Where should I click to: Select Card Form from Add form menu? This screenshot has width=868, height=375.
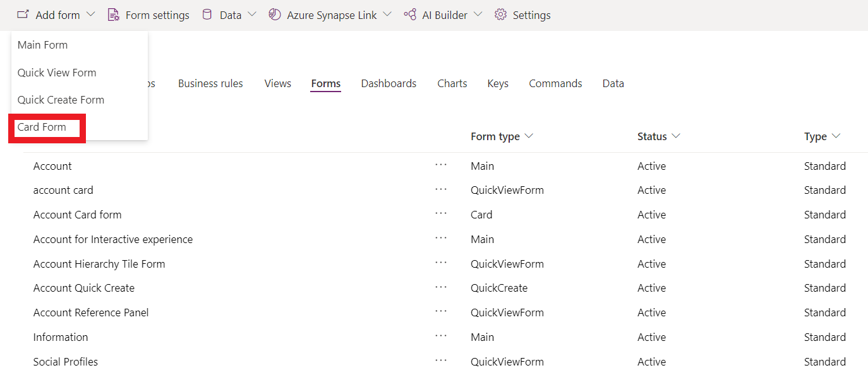[x=42, y=127]
